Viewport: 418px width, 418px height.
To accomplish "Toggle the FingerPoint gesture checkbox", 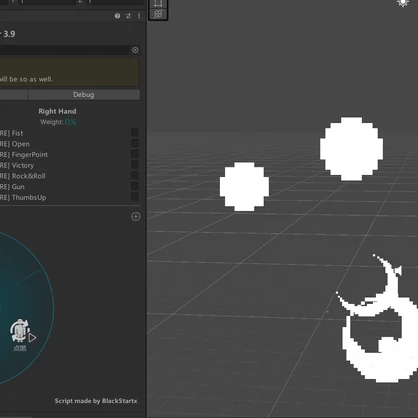I will point(135,154).
